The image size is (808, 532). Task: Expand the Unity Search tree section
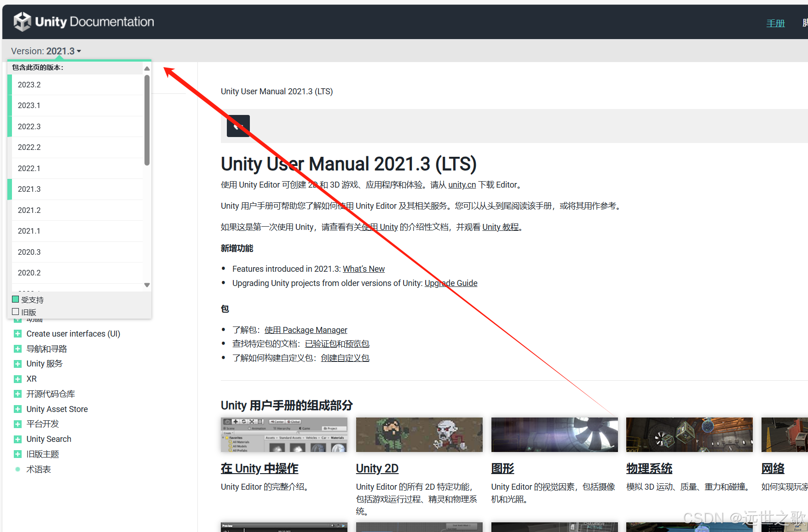point(17,439)
